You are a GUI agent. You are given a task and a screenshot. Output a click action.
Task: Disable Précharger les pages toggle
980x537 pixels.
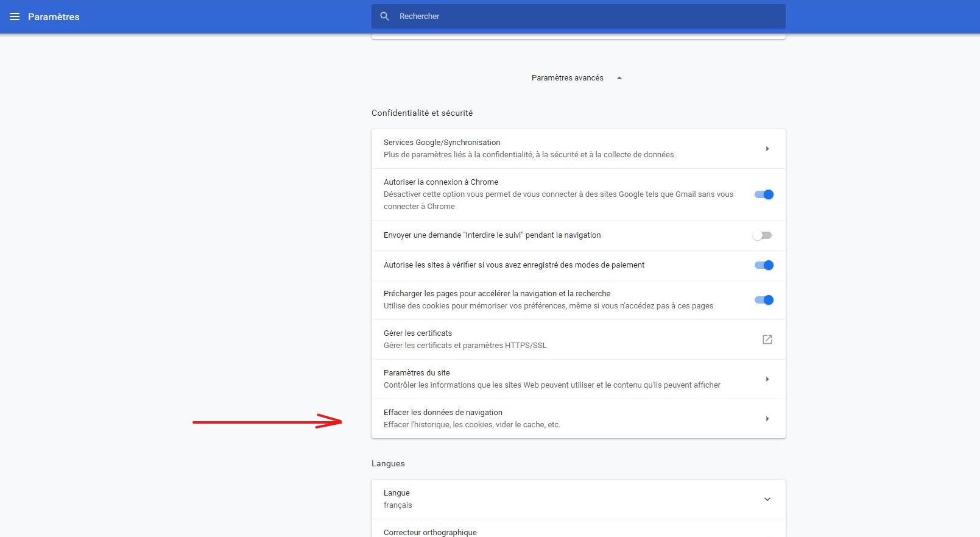pos(764,300)
